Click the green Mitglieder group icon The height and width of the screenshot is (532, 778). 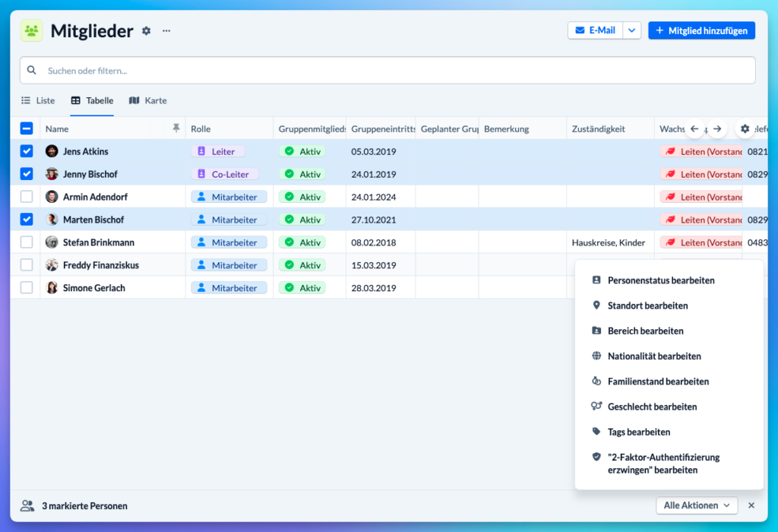click(x=32, y=31)
